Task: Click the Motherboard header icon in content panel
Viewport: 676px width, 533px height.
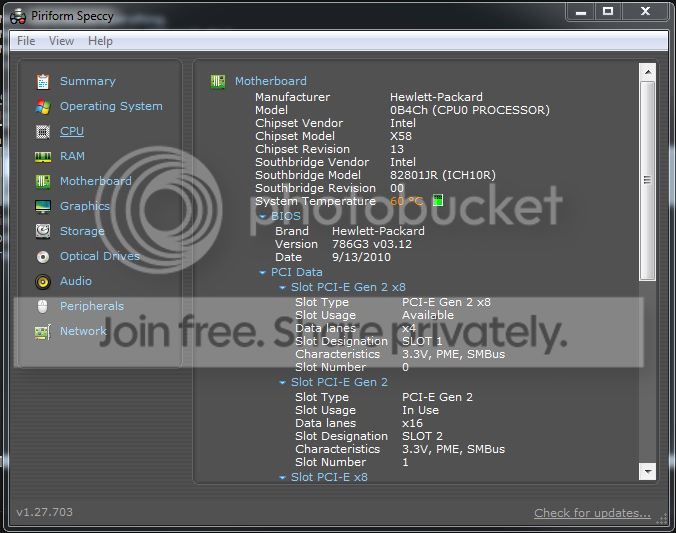Action: [218, 81]
